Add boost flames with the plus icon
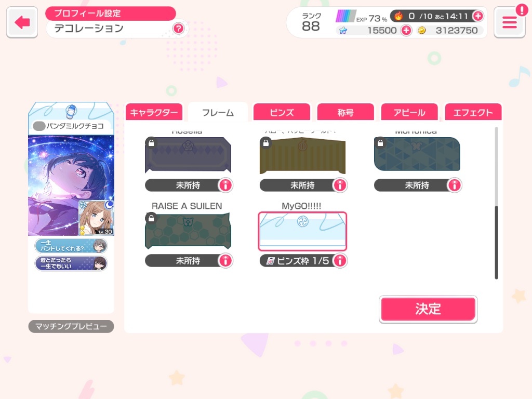 [x=478, y=16]
